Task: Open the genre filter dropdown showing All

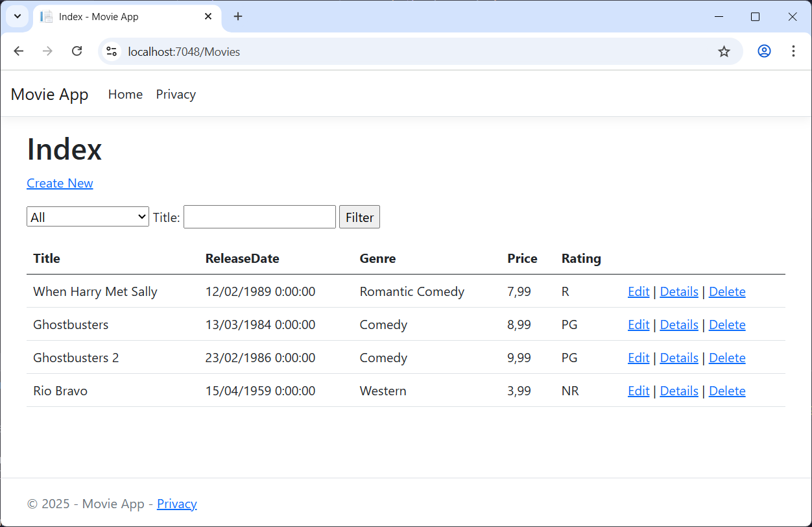Action: (x=88, y=216)
